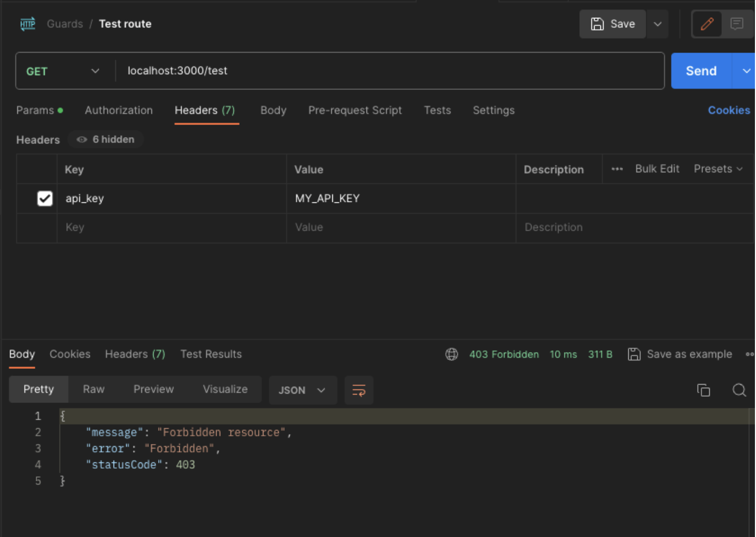This screenshot has width=756, height=537.
Task: Uncheck the api_key header checkbox
Action: pyautogui.click(x=45, y=198)
